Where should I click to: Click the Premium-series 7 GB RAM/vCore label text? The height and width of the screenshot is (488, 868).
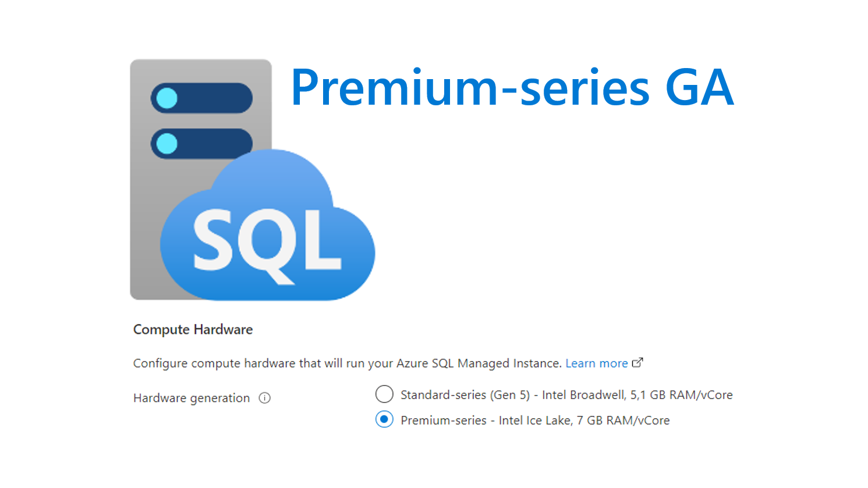click(x=535, y=421)
